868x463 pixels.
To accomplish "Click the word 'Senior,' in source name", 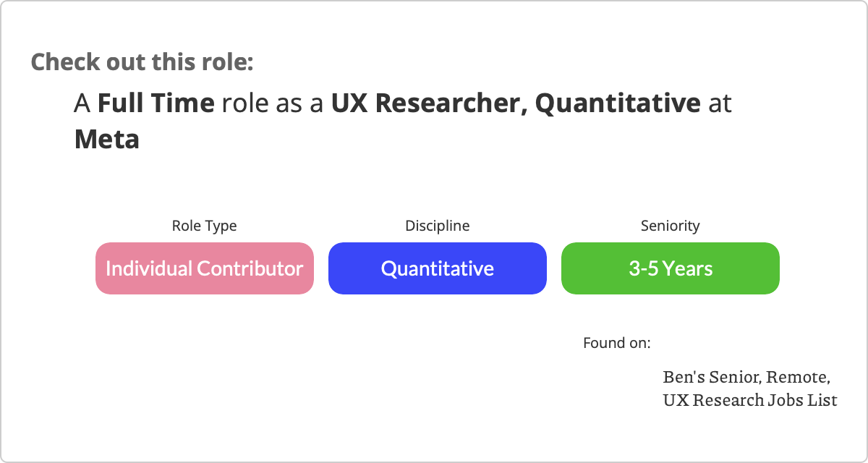I will [735, 378].
